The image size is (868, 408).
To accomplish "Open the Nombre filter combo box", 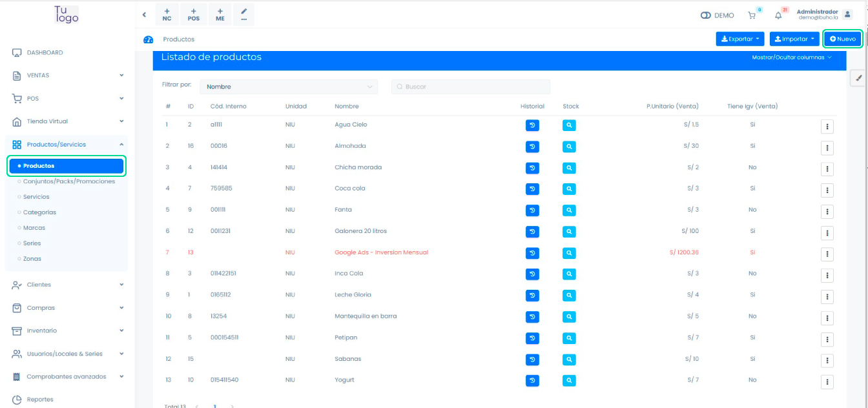I will tap(289, 87).
